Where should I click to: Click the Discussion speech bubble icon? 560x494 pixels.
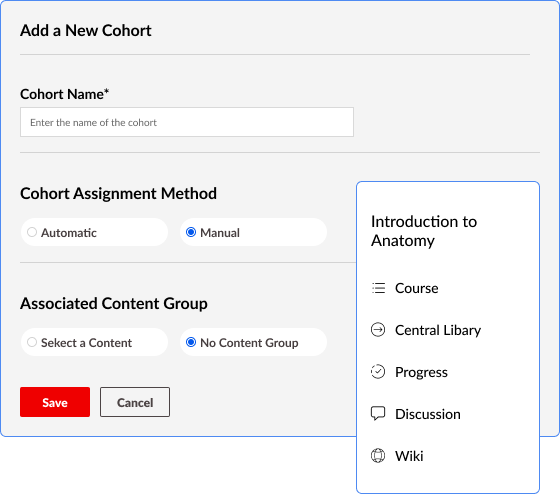pos(378,414)
